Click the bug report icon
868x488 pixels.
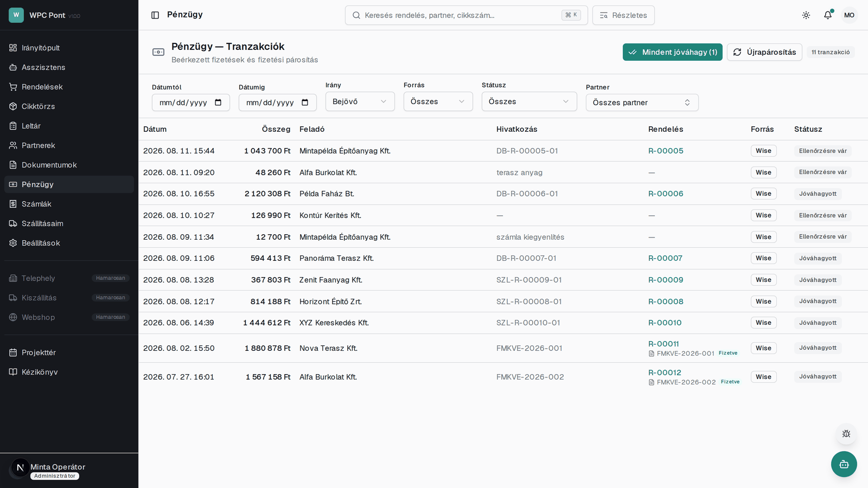pyautogui.click(x=846, y=434)
